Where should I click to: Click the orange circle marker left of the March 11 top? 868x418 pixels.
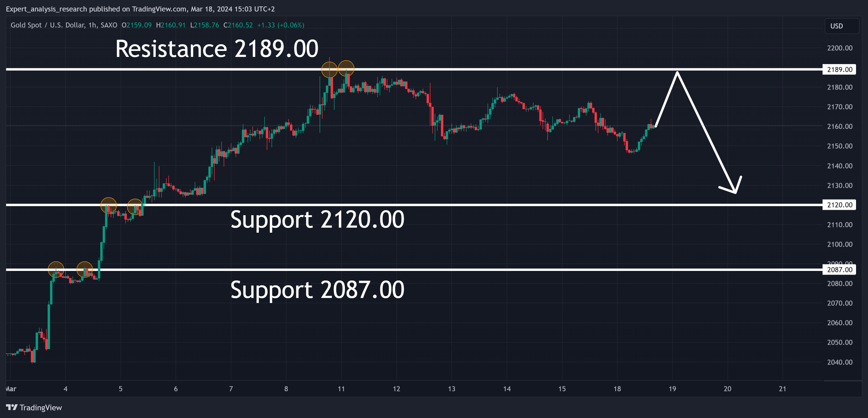pos(329,70)
